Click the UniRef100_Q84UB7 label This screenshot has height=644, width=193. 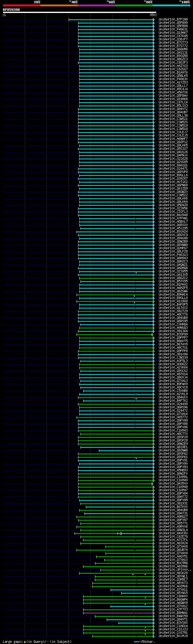173,112
